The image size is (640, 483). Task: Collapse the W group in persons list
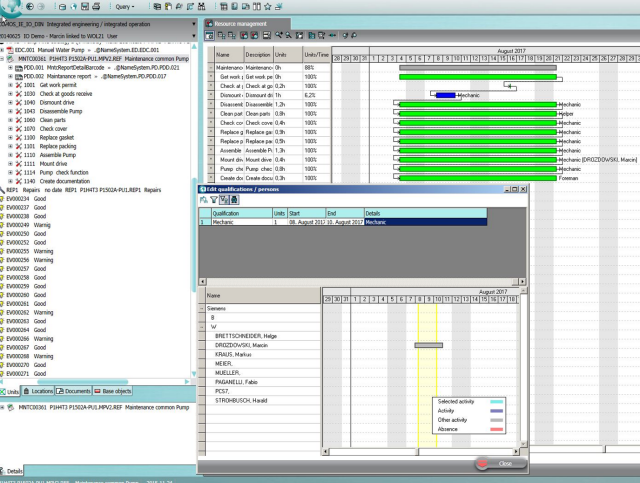(x=202, y=327)
